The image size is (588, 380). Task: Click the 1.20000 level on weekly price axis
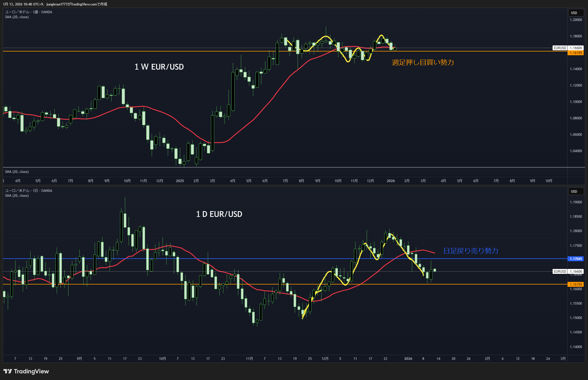pyautogui.click(x=576, y=20)
